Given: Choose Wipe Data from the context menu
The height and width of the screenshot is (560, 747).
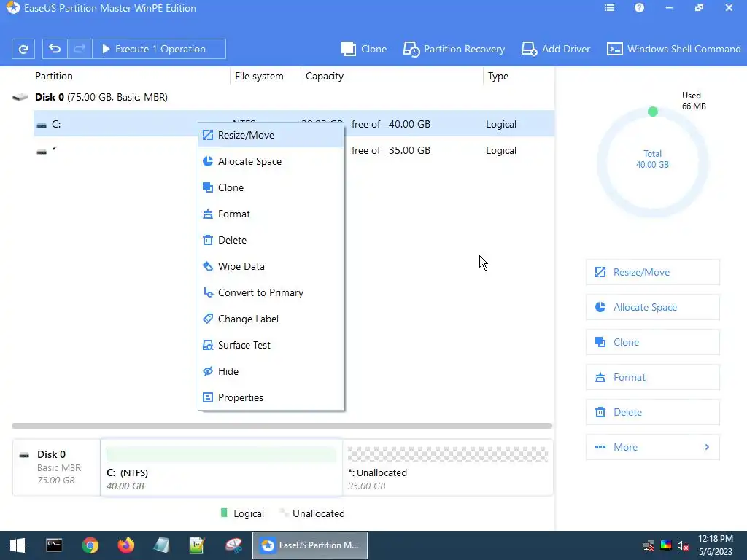Looking at the screenshot, I should [271, 266].
